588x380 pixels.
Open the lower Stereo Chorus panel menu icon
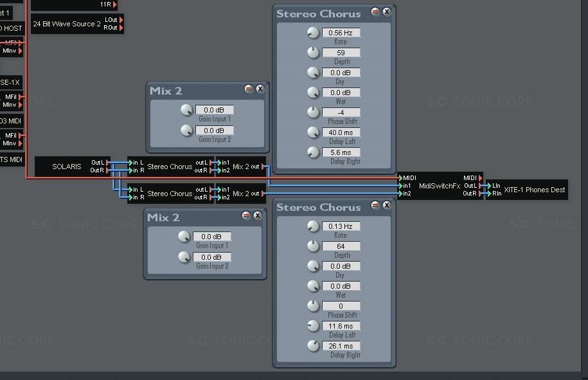coord(375,205)
